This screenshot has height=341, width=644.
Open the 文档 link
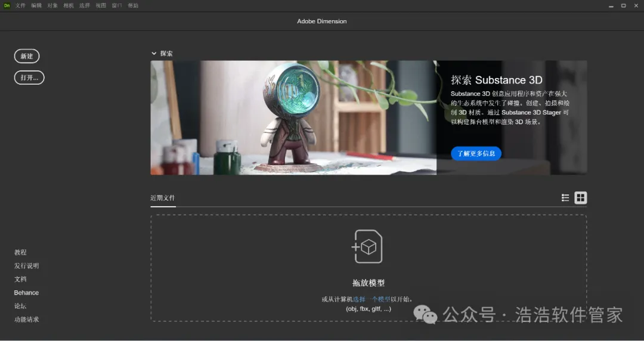pyautogui.click(x=20, y=279)
